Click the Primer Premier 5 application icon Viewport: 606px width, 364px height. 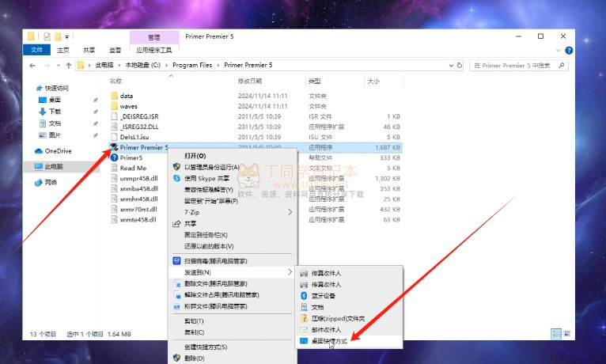point(114,147)
